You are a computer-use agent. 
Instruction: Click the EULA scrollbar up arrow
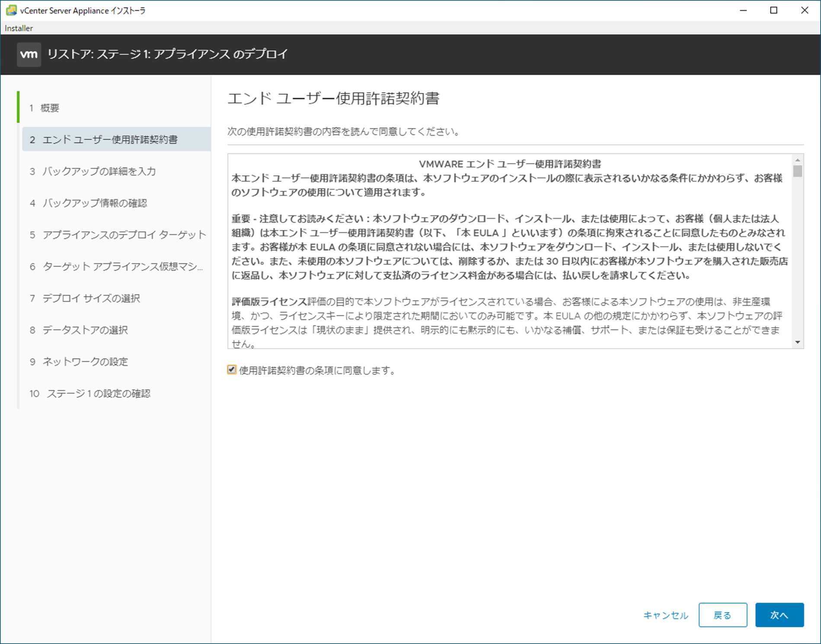coord(798,160)
